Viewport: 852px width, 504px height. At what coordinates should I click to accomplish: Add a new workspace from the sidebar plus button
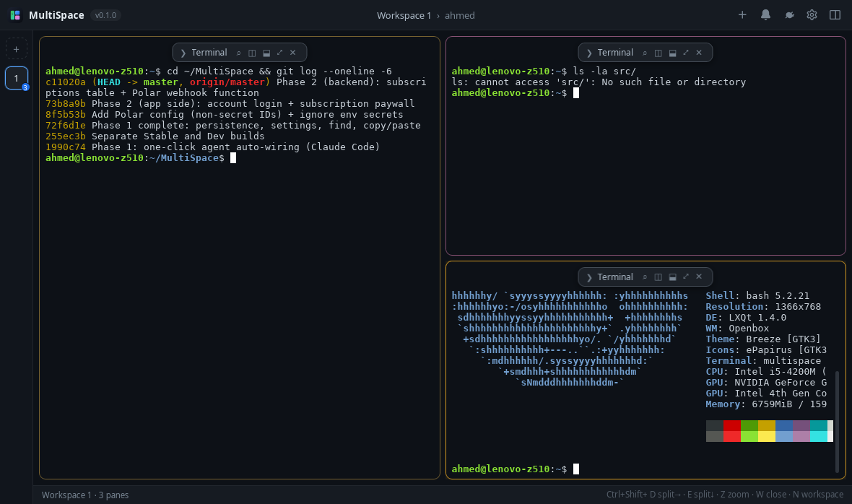point(17,49)
